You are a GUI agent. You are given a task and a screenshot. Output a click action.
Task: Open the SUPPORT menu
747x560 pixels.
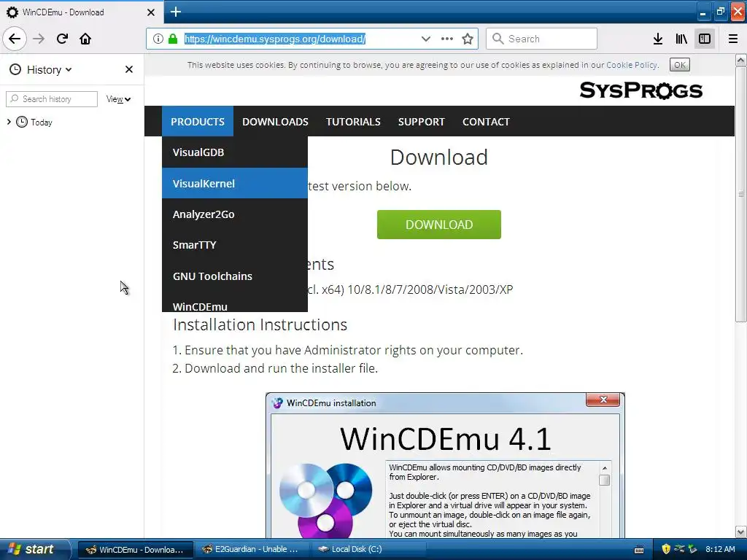click(421, 122)
